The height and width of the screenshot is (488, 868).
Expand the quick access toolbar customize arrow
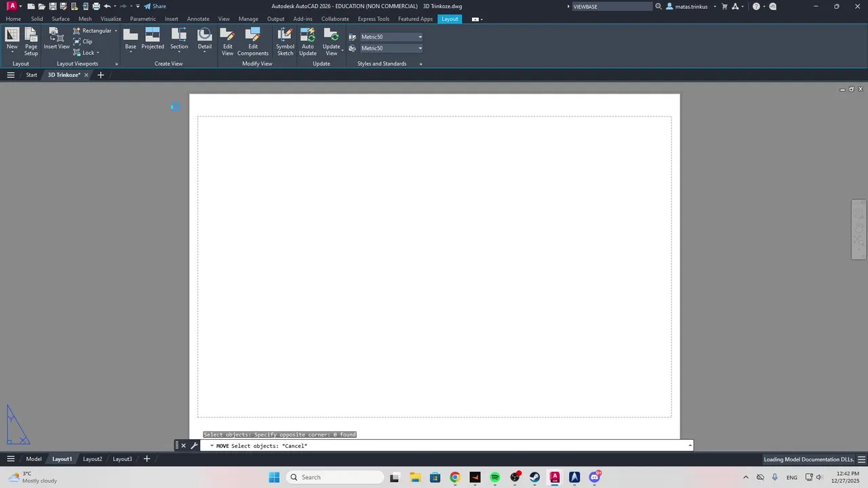click(138, 6)
